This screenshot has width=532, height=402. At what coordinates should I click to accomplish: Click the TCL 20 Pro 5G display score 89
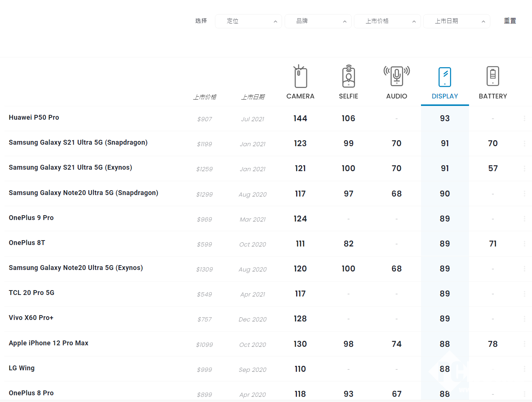pyautogui.click(x=444, y=294)
